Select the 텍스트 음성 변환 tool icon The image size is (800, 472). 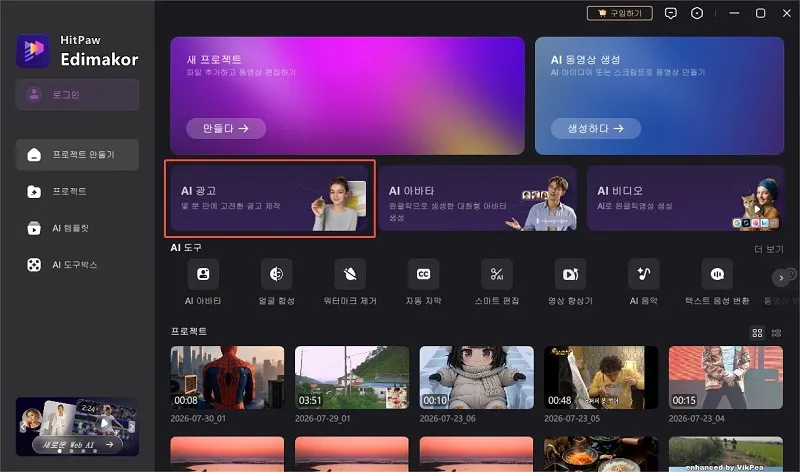tap(717, 274)
